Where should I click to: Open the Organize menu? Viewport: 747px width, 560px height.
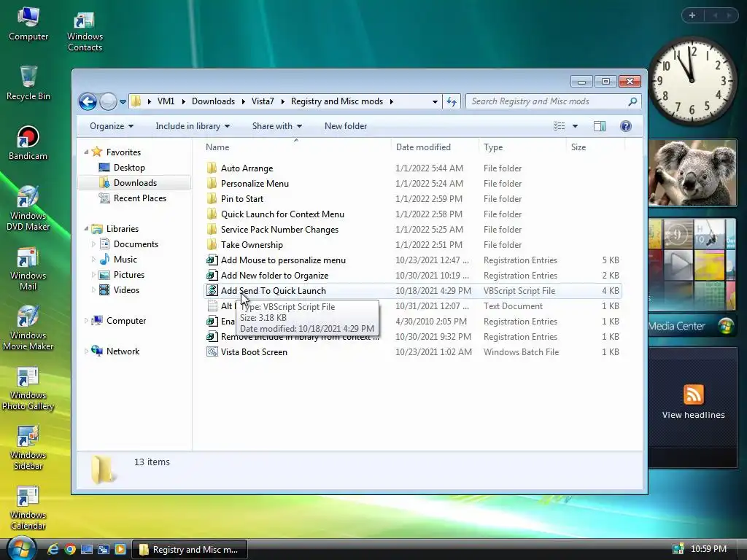(x=112, y=126)
